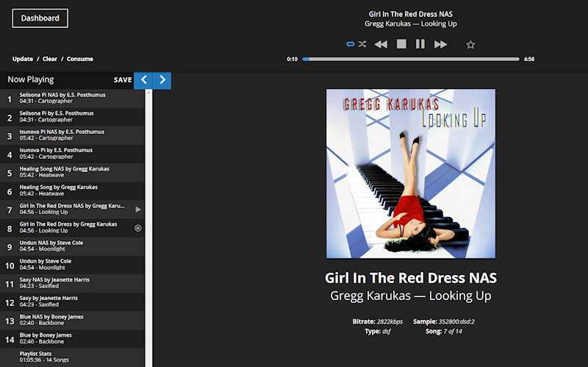Click the playlist vertical scrollbar

148,228
